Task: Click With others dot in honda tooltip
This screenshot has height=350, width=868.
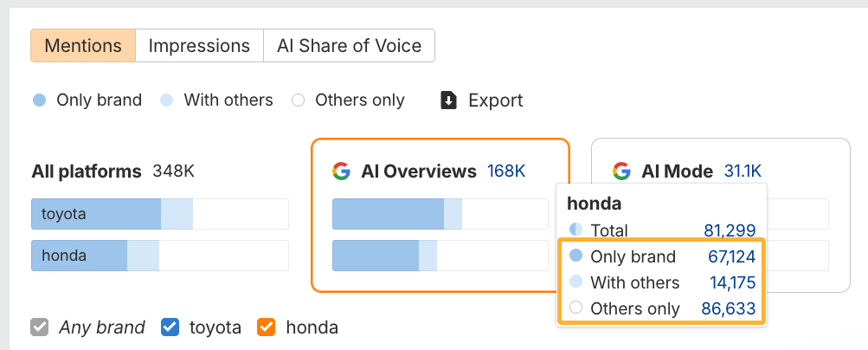Action: pos(576,282)
